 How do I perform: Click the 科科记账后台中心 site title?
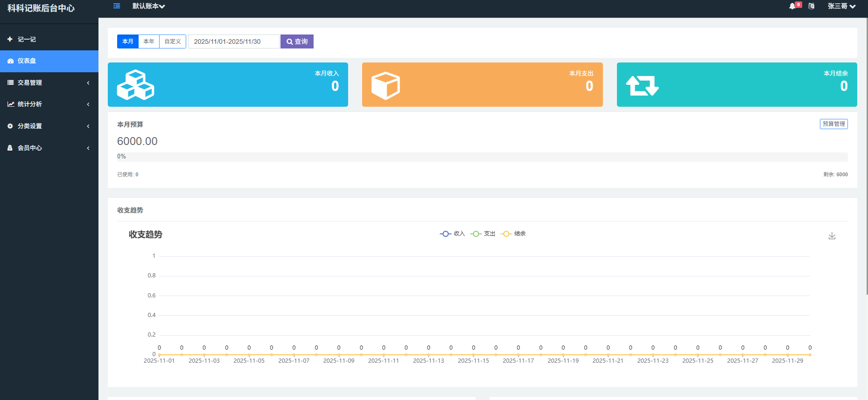tap(41, 8)
